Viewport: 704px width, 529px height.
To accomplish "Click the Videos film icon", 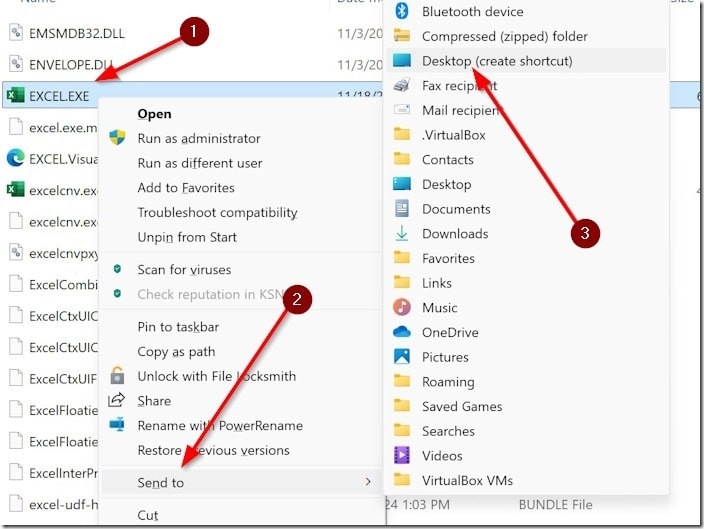I will 402,455.
